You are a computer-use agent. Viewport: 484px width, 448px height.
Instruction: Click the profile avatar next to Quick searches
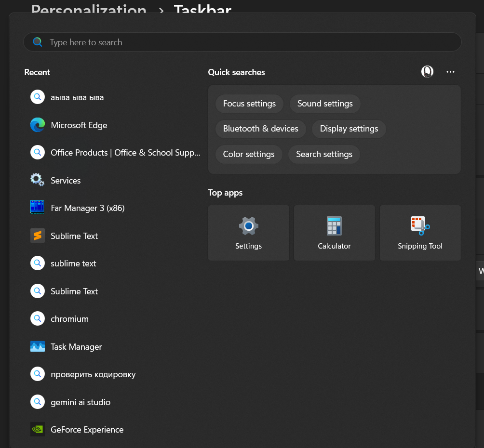click(x=427, y=72)
